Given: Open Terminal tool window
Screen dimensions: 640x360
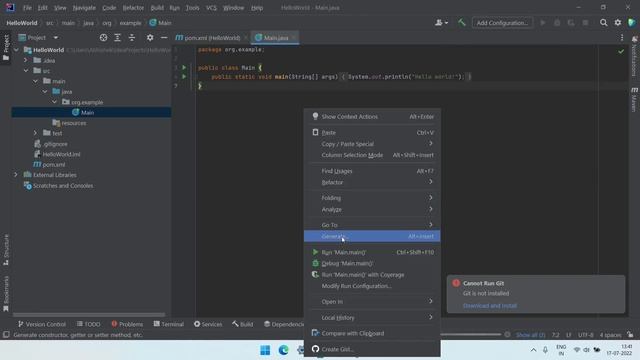Looking at the screenshot, I should click(x=169, y=324).
